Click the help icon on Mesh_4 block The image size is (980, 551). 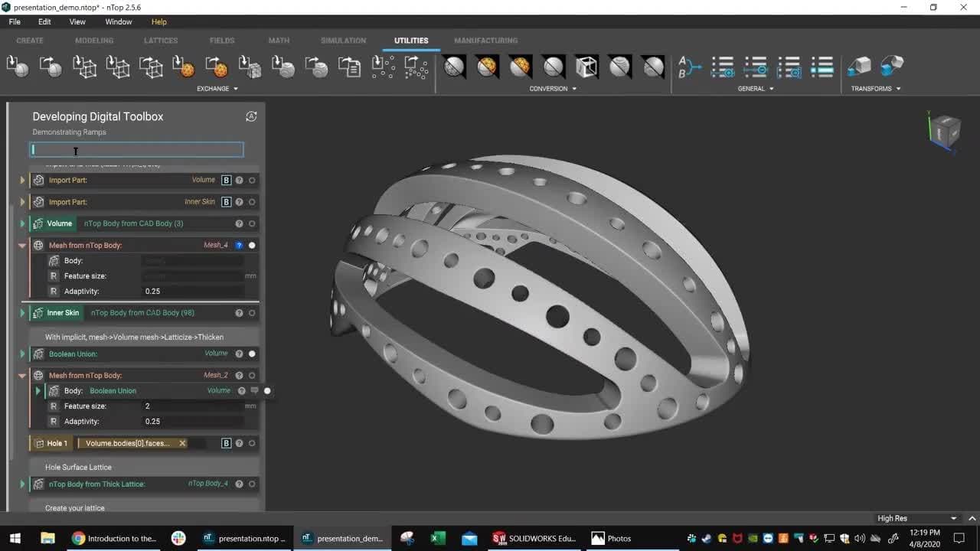[x=239, y=246]
